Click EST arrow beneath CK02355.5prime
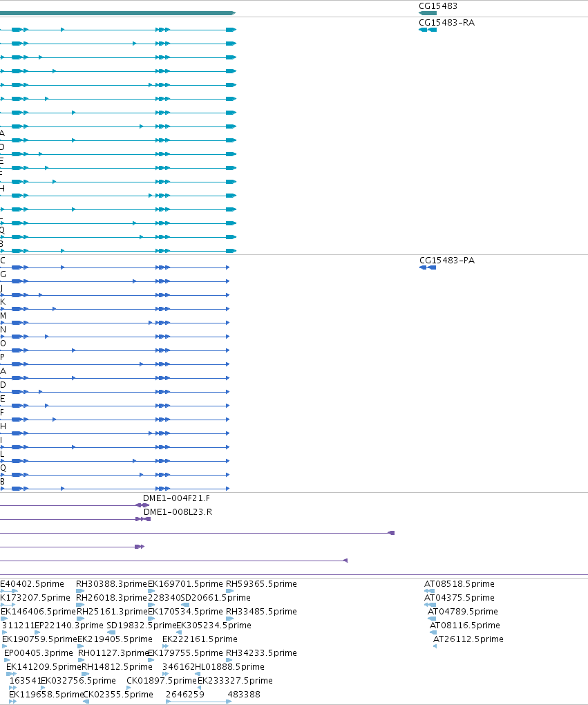This screenshot has height=705, width=588. click(x=86, y=702)
